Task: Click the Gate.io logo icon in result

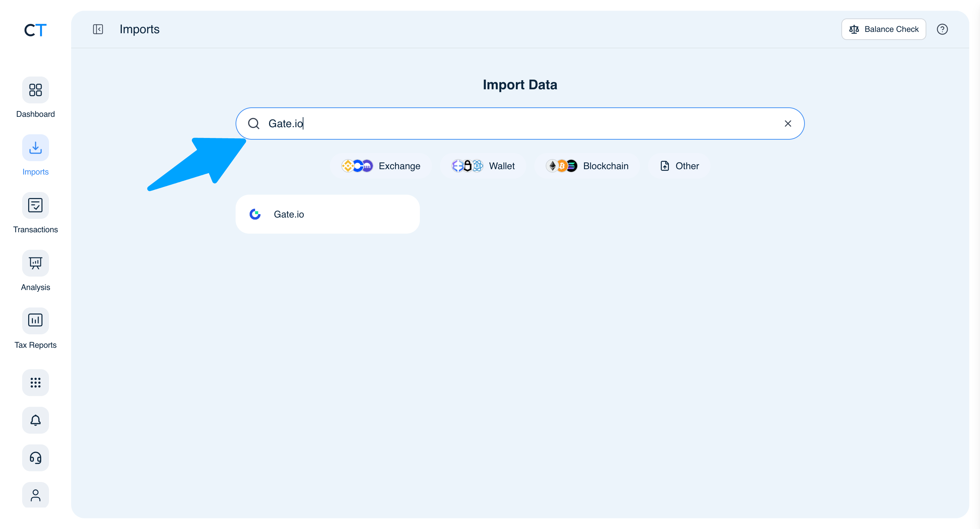Action: [255, 214]
